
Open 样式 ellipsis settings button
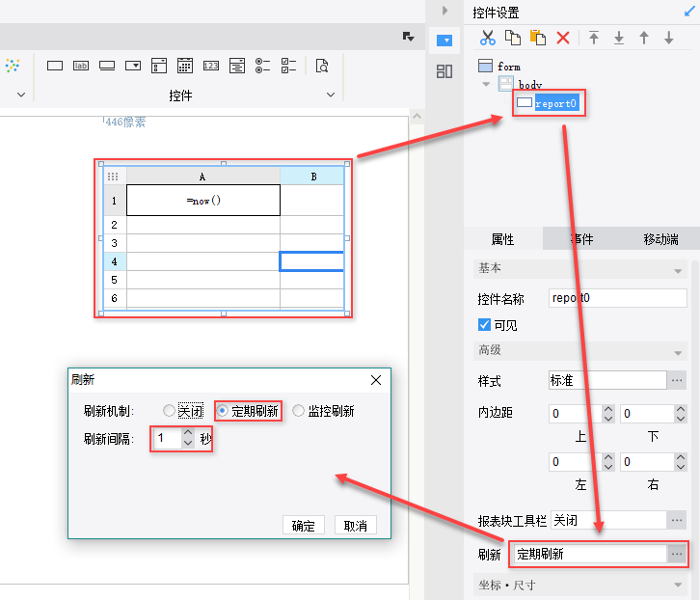pos(676,381)
